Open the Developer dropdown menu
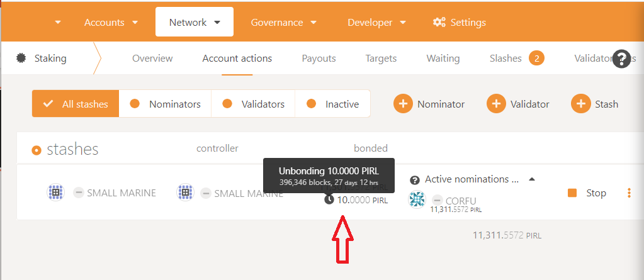644x280 pixels. coord(376,22)
